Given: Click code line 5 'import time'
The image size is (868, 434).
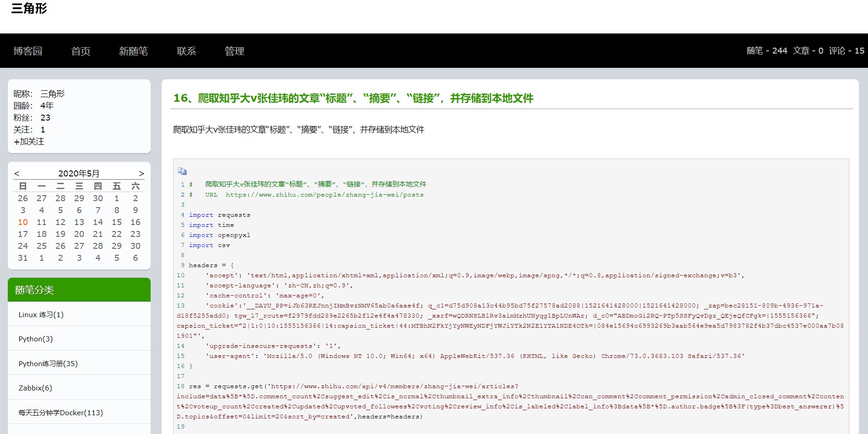Looking at the screenshot, I should pos(212,225).
